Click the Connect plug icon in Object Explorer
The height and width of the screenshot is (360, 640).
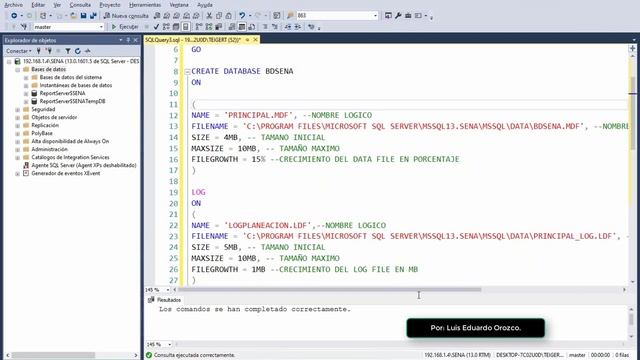tap(39, 51)
